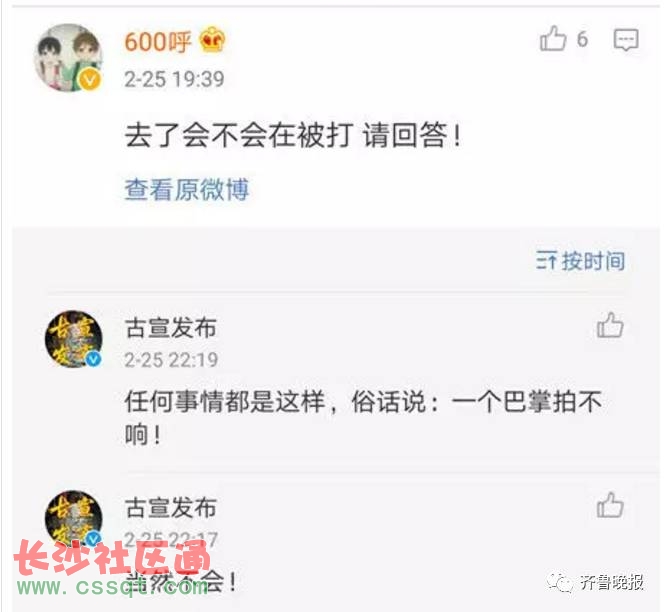
Task: Open the 查看原微博 link
Action: pyautogui.click(x=187, y=189)
